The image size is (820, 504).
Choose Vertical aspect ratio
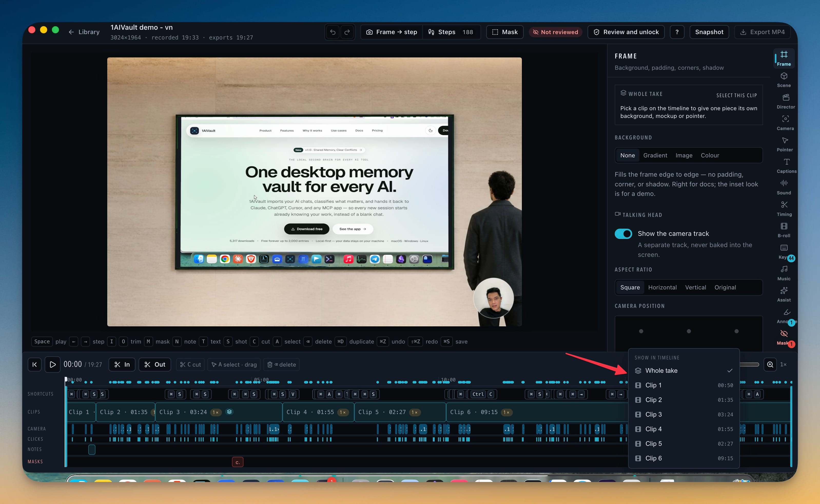pos(696,287)
